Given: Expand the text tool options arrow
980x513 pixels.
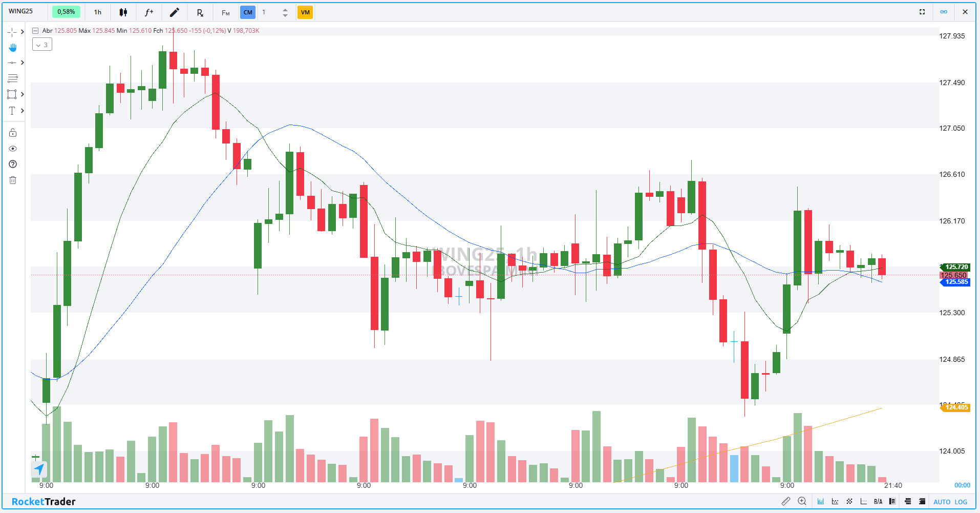Looking at the screenshot, I should pyautogui.click(x=22, y=111).
